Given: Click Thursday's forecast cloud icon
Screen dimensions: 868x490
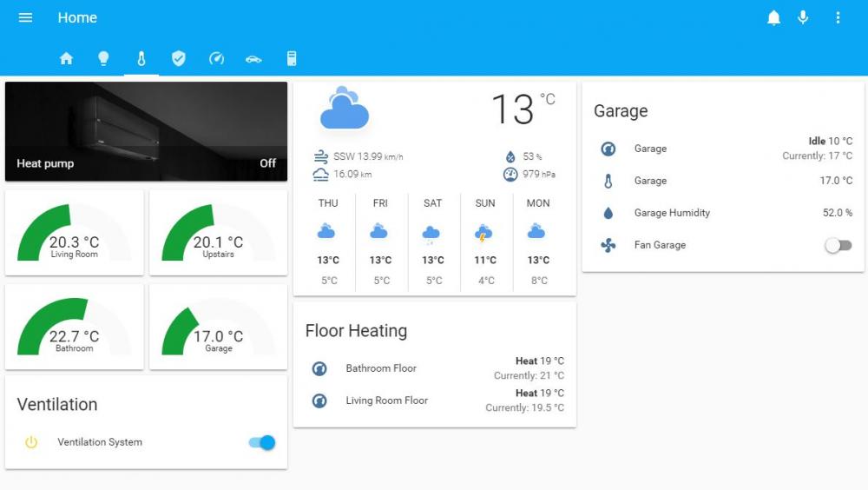Looking at the screenshot, I should tap(326, 231).
